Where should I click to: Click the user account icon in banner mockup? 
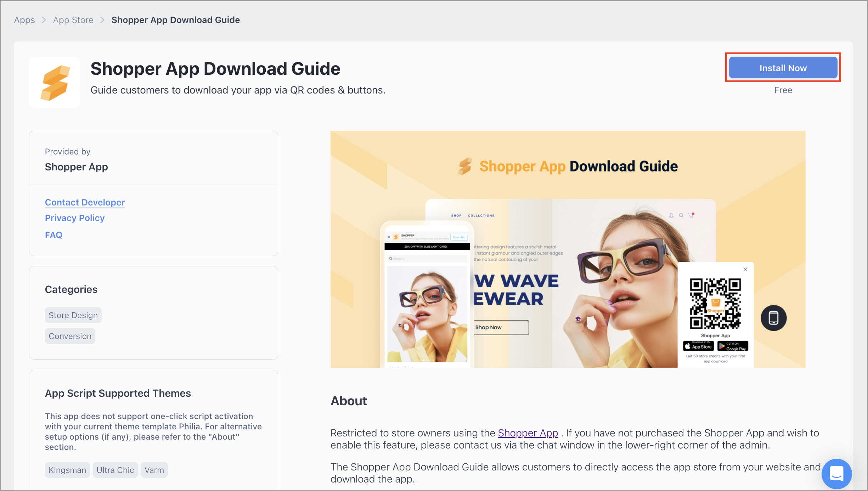pos(671,215)
